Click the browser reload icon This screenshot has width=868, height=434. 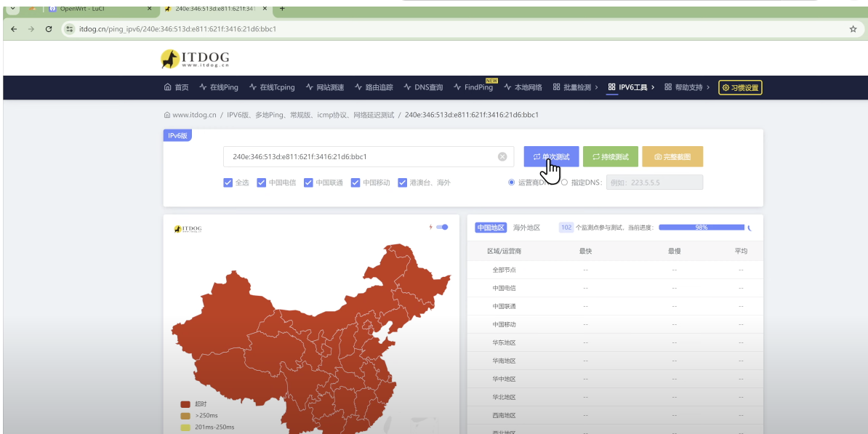click(x=49, y=29)
